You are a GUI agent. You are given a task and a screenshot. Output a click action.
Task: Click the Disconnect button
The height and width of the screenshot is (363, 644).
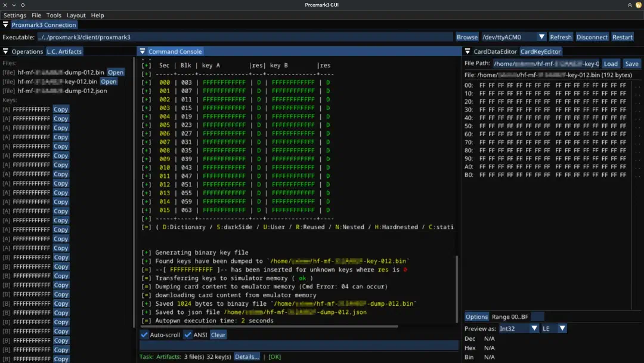(x=592, y=37)
